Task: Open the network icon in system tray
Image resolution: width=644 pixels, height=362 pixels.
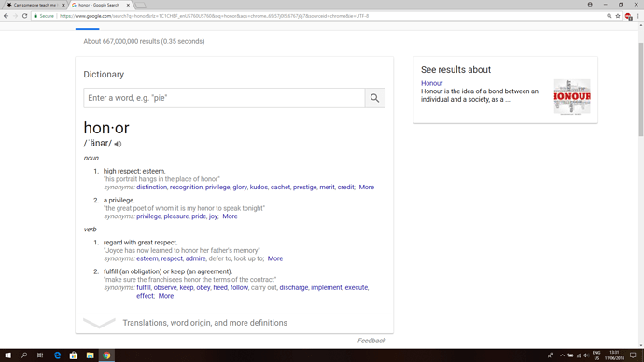Action: tap(579, 355)
